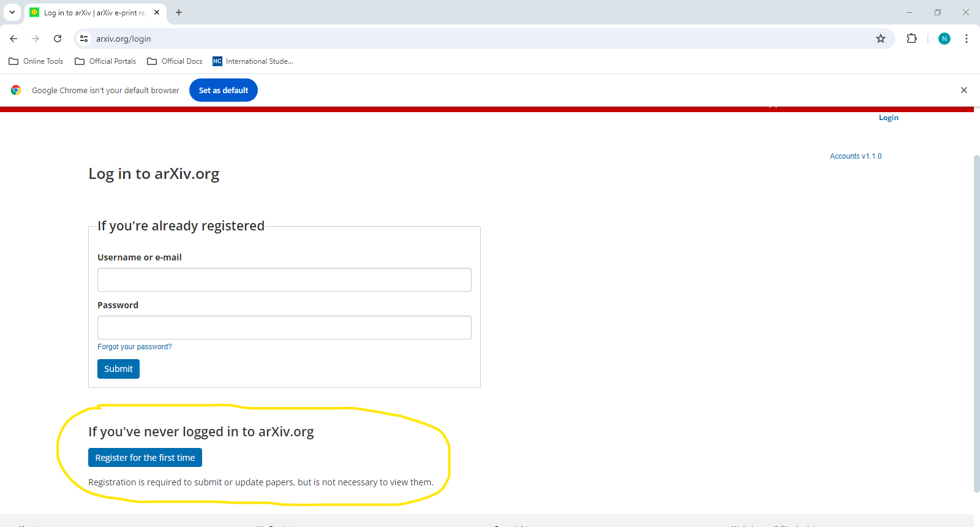This screenshot has height=527, width=980.
Task: Bookmark this page with the star icon
Action: (x=881, y=39)
